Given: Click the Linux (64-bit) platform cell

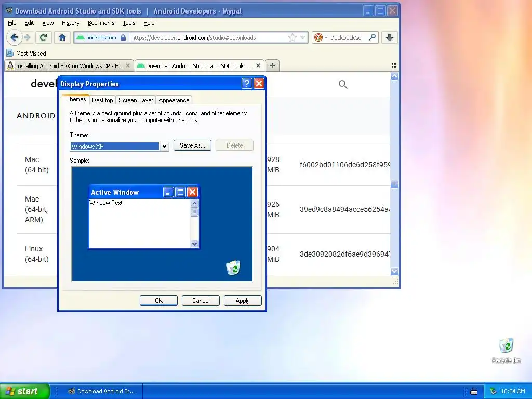Looking at the screenshot, I should [37, 254].
